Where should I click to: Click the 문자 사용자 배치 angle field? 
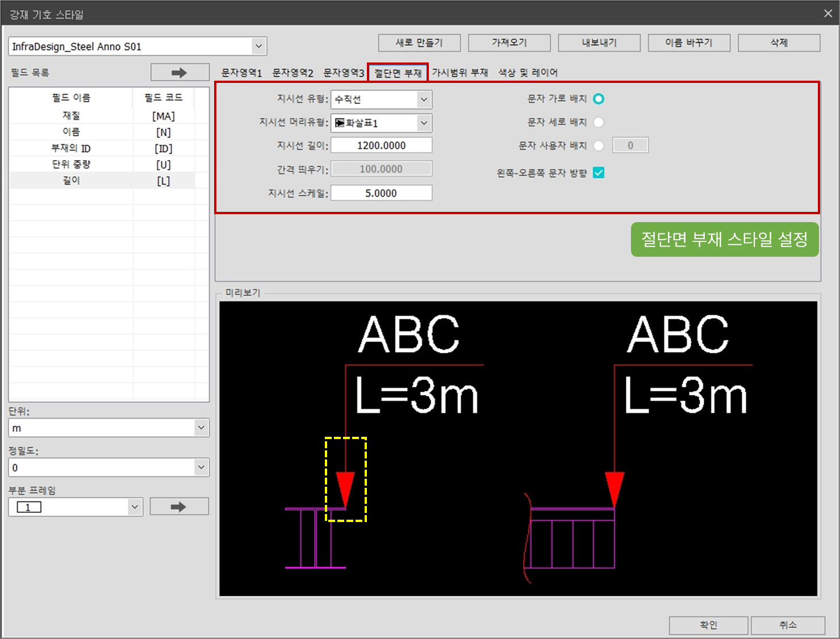630,145
